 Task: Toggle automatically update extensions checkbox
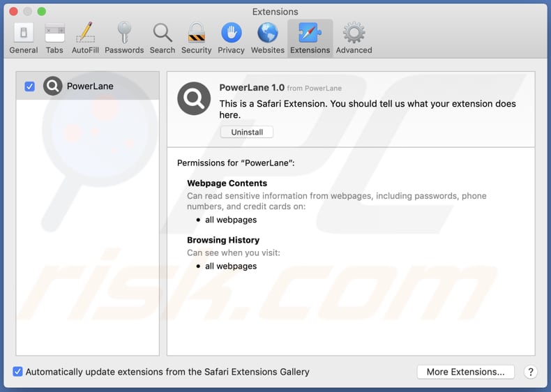(17, 372)
